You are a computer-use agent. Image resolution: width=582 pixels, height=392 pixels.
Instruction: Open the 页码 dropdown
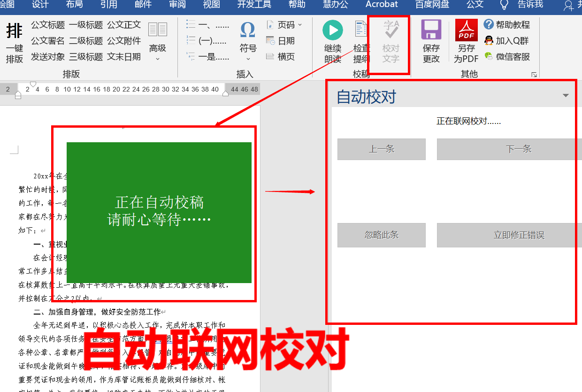pos(284,25)
